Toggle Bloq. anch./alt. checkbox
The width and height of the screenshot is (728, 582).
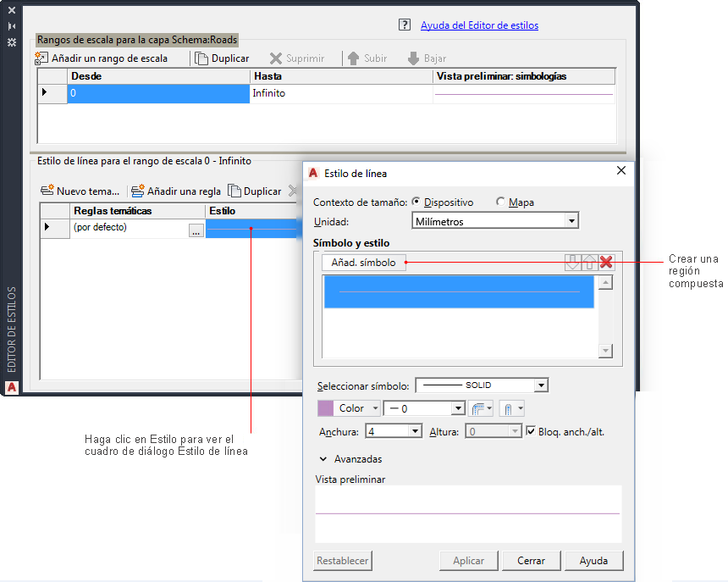[x=531, y=431]
